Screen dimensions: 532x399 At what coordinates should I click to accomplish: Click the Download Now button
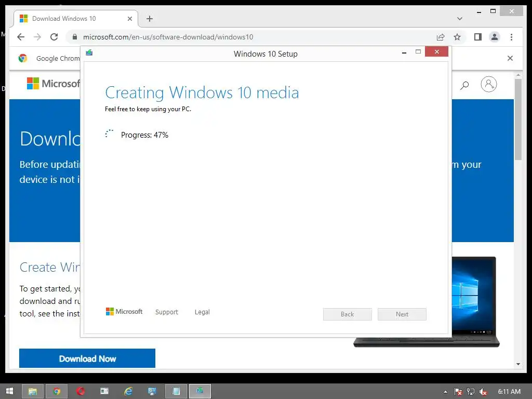pos(87,358)
